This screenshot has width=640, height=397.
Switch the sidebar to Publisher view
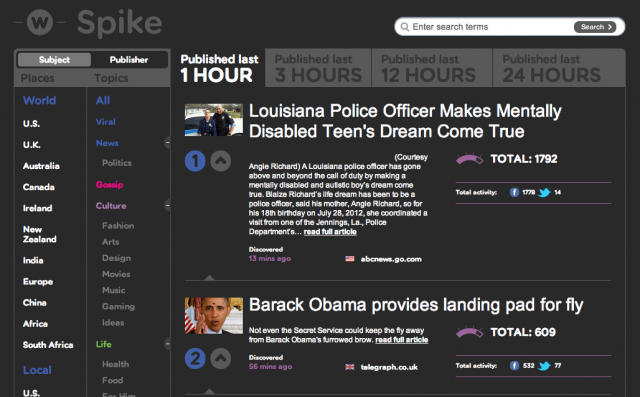coord(129,60)
